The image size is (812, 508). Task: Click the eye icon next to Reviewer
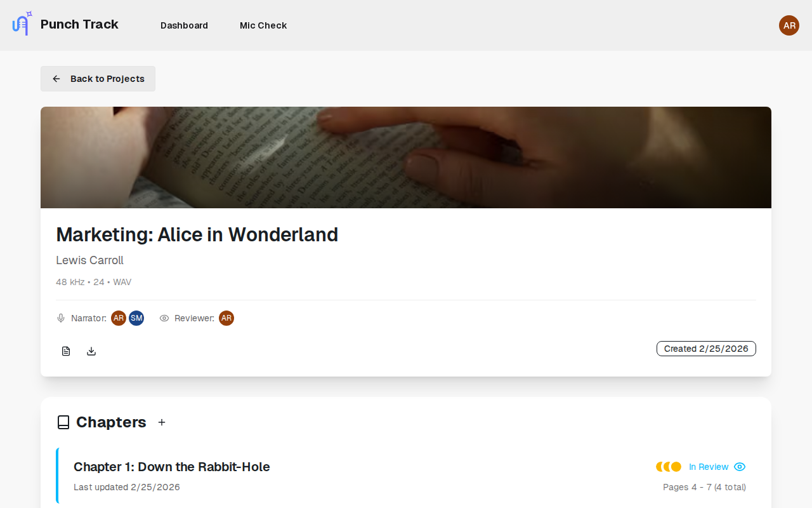164,318
